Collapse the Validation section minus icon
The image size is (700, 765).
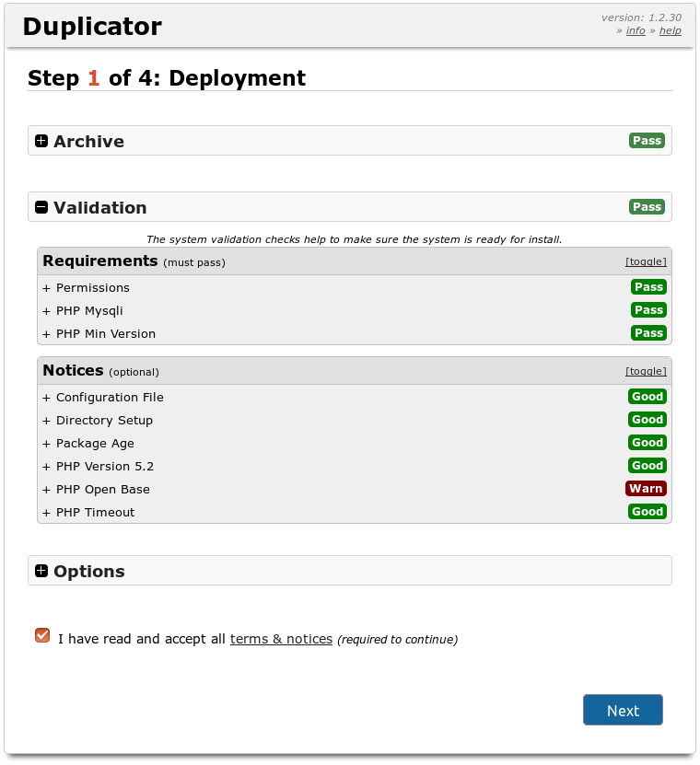(x=41, y=207)
